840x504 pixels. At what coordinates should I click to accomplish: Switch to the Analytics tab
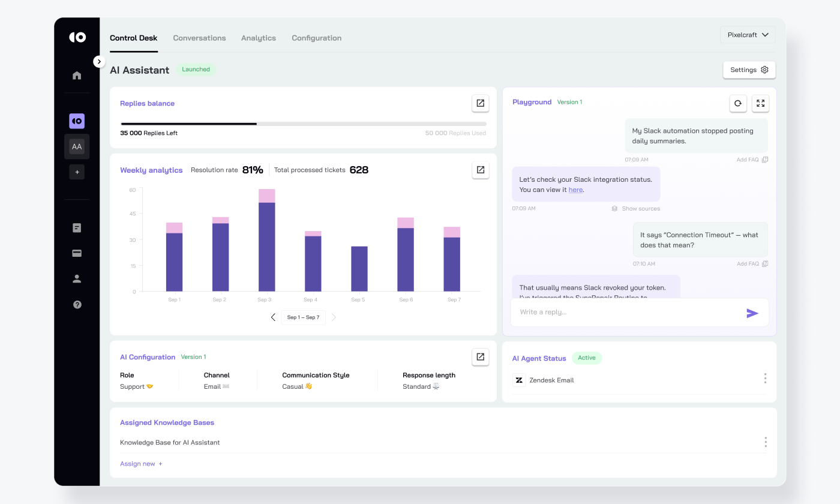[x=259, y=38]
